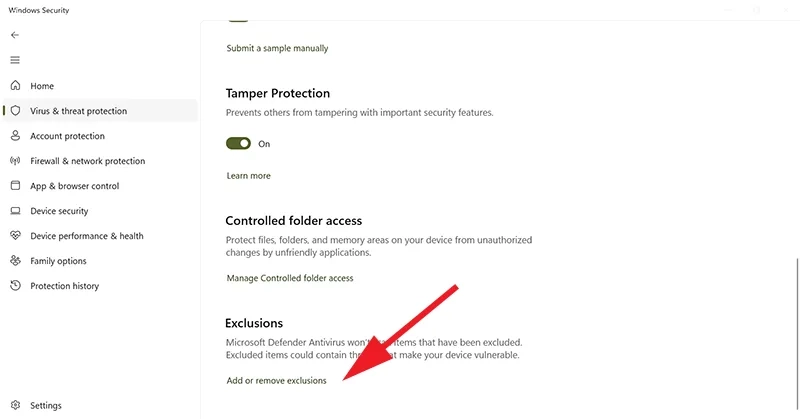This screenshot has width=800, height=419.
Task: Click the Home house icon
Action: (16, 86)
